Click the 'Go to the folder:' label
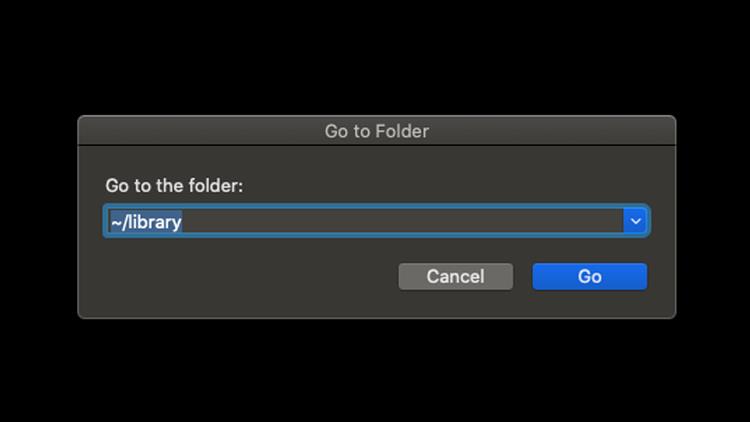The height and width of the screenshot is (422, 750). click(174, 186)
